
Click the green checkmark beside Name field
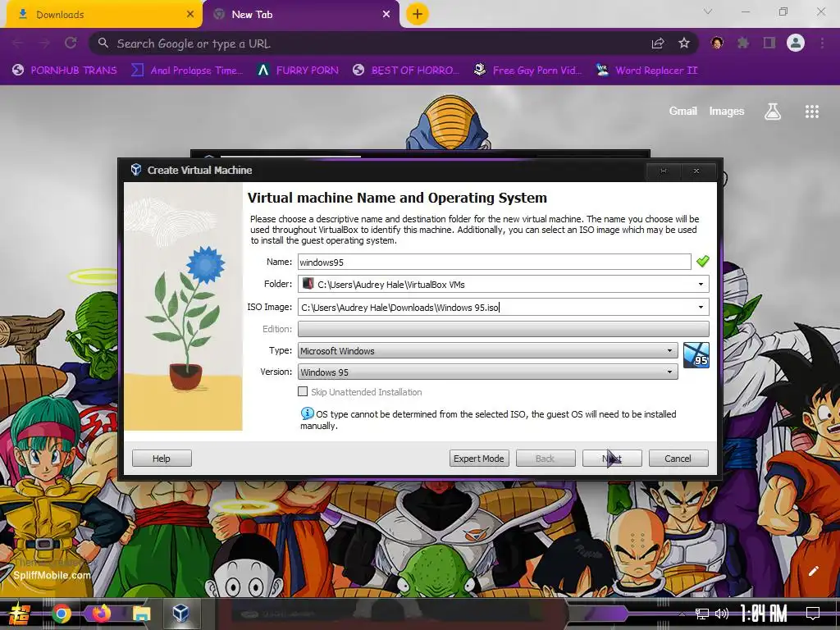(703, 262)
